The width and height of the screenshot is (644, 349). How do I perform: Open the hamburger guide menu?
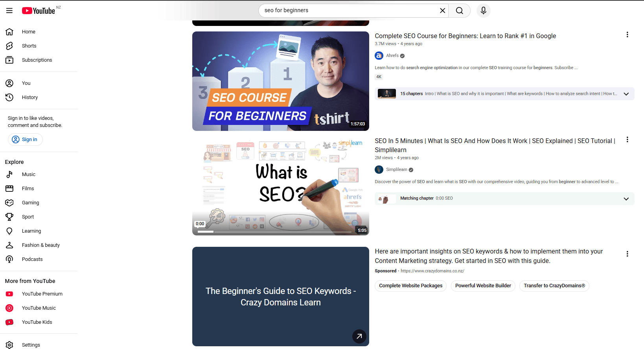9,11
